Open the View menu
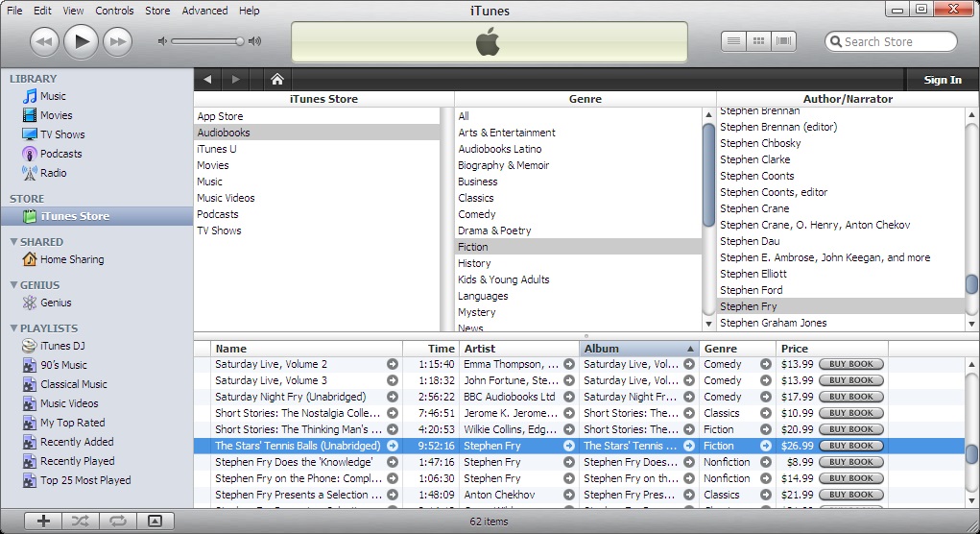Viewport: 980px width, 534px height. (73, 11)
